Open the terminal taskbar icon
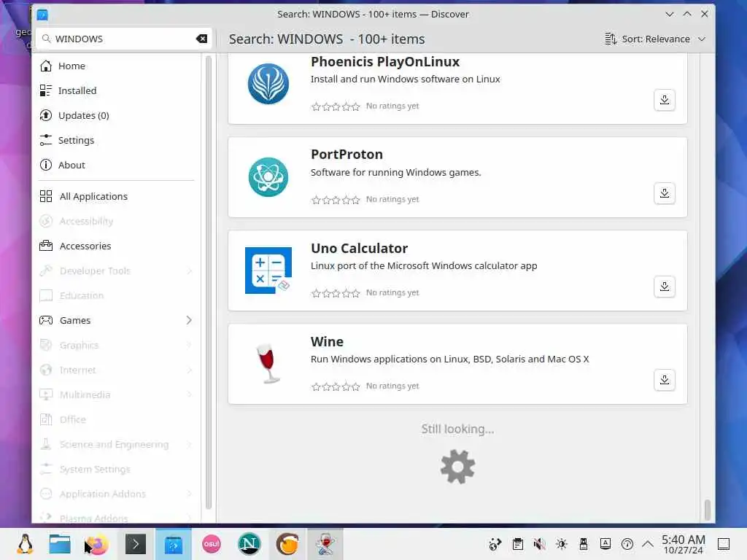Screen dimensions: 747x560 (x=135, y=544)
